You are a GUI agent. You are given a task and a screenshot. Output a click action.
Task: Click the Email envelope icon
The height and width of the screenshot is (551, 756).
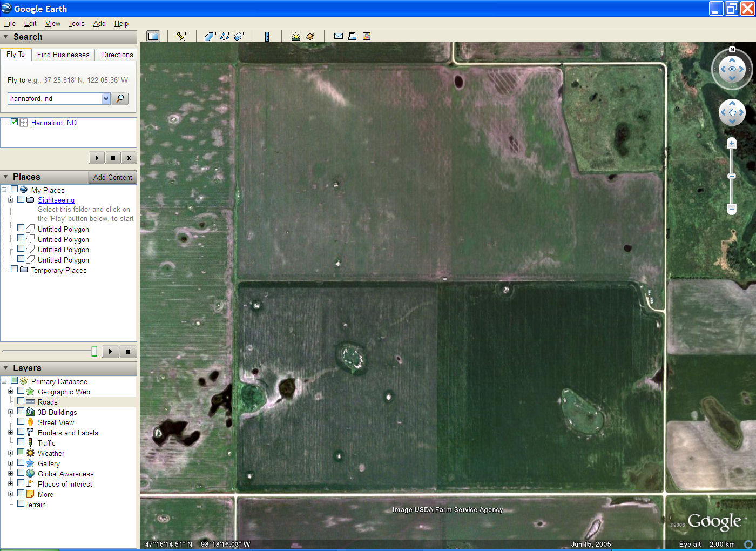[339, 36]
